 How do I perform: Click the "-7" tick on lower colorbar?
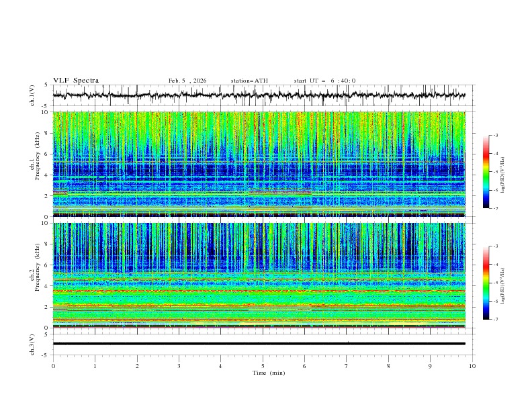click(x=496, y=320)
